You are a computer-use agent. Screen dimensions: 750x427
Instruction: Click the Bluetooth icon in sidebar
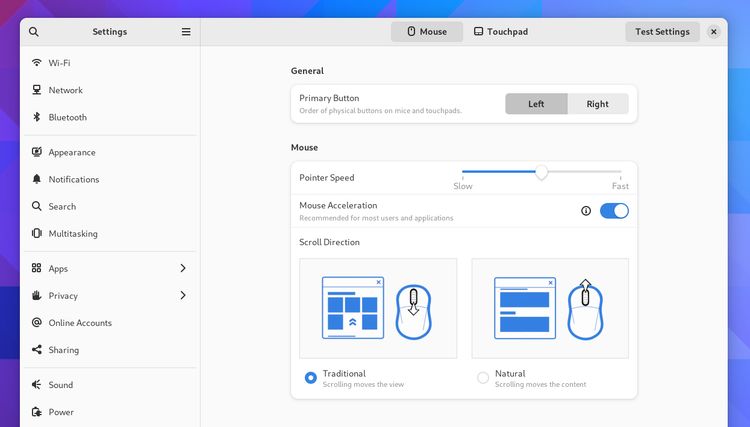pyautogui.click(x=37, y=117)
